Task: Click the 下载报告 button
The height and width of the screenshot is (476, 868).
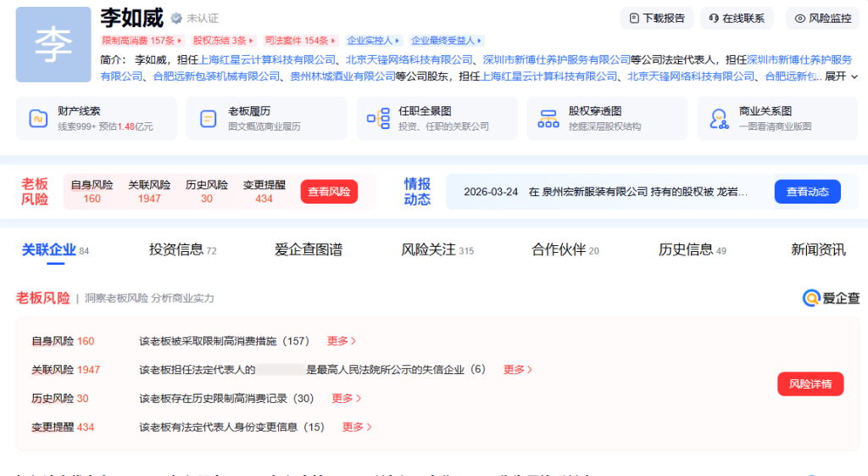Action: 657,19
